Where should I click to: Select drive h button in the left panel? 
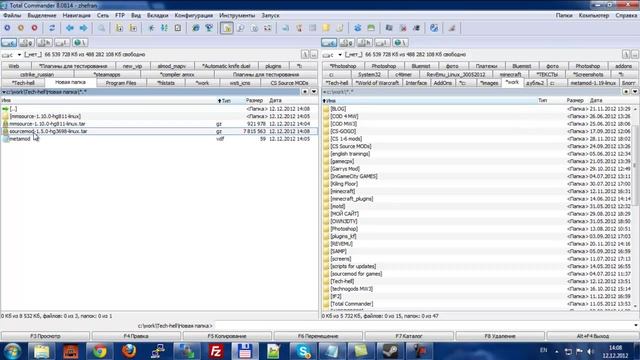44,42
